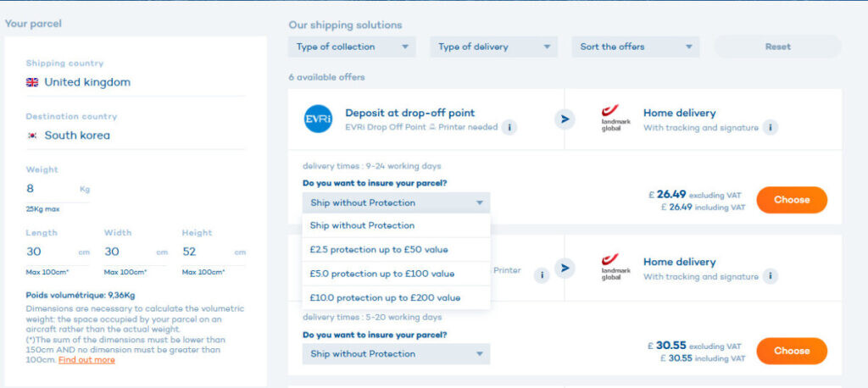Expand the Sort the offers dropdown
Screen dimensions: 868x388
635,47
